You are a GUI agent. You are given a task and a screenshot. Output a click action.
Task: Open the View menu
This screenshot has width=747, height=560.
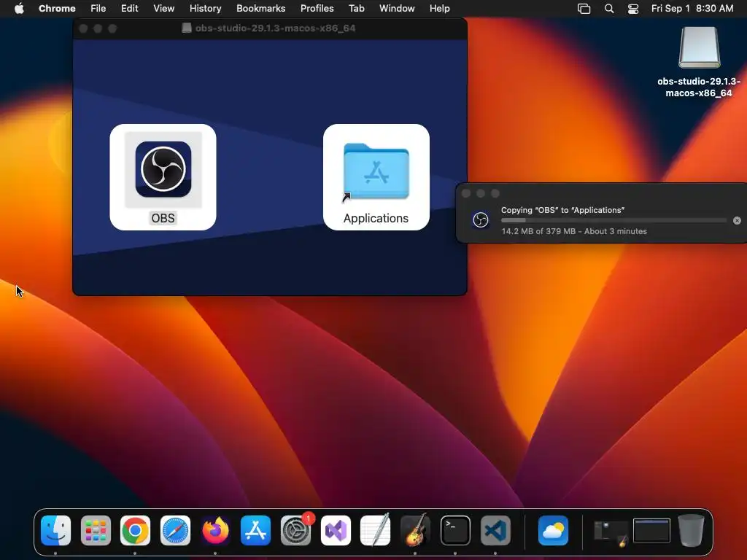[163, 9]
